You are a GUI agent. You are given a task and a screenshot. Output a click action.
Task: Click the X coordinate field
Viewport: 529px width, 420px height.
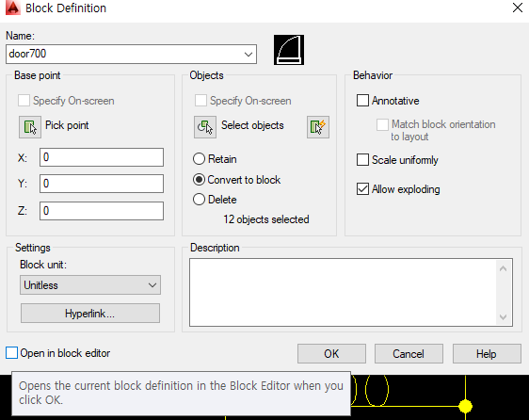pyautogui.click(x=102, y=157)
